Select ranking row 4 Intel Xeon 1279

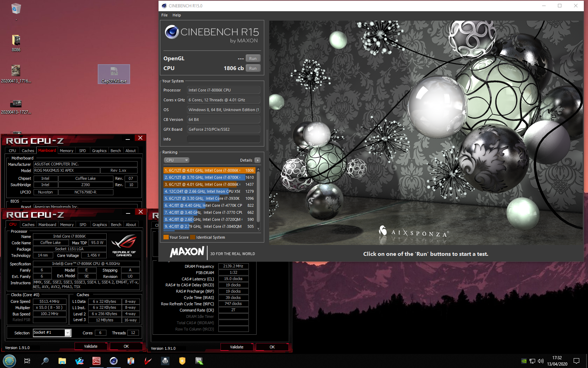tap(209, 191)
